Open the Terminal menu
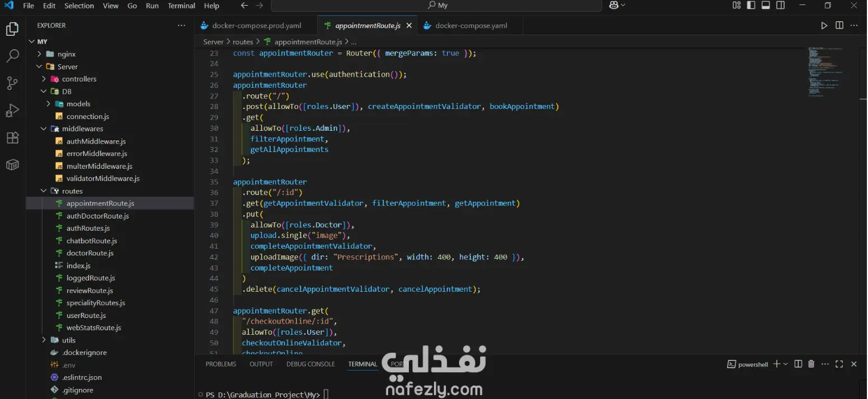The image size is (868, 399). [181, 6]
